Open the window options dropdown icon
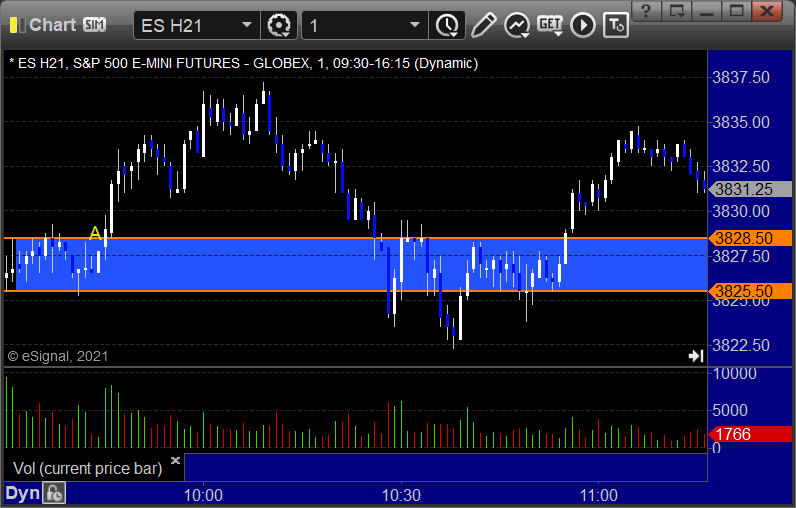Viewport: 796px width, 508px height. (677, 11)
